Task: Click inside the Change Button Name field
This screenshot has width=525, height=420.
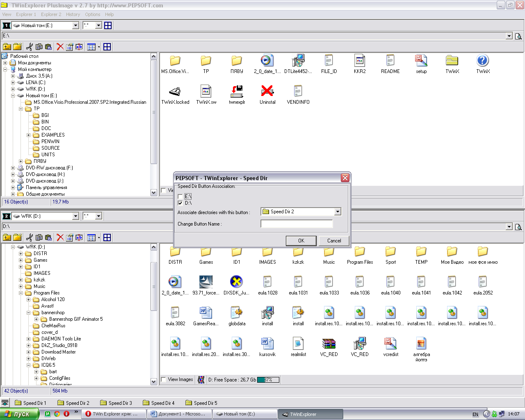Action: tap(297, 224)
